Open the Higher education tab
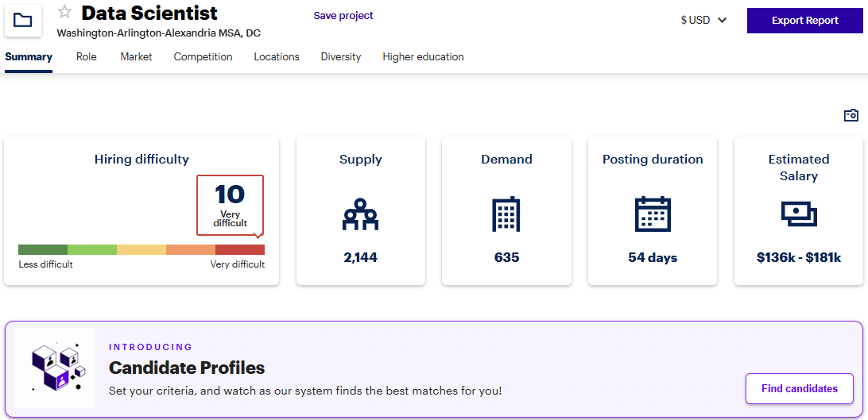This screenshot has height=420, width=868. pyautogui.click(x=423, y=57)
